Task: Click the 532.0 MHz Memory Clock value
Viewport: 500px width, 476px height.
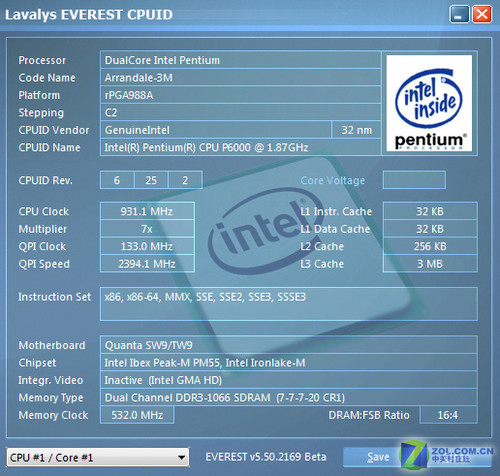Action: [137, 415]
